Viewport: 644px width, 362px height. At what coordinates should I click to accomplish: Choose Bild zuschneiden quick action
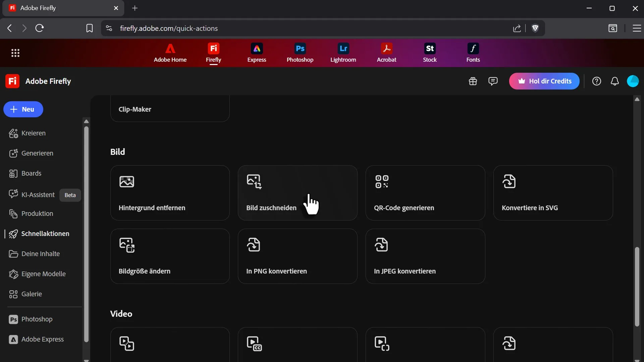[298, 193]
